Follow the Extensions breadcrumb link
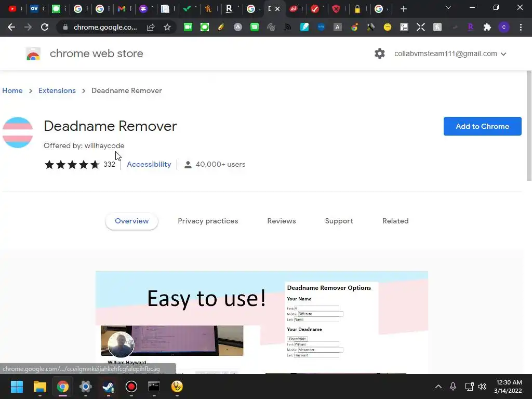The image size is (532, 399). pos(57,90)
